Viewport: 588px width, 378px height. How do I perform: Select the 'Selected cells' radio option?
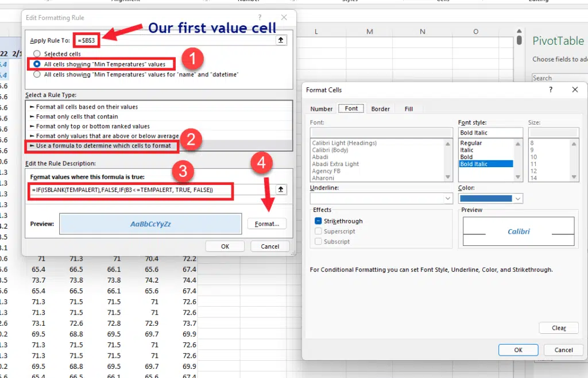[x=37, y=54]
